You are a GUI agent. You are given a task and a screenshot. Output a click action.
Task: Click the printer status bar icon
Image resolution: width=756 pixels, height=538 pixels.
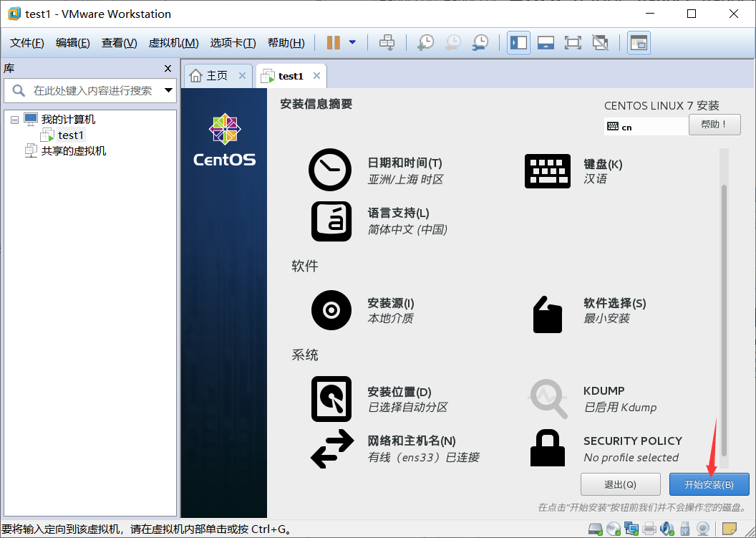[649, 529]
